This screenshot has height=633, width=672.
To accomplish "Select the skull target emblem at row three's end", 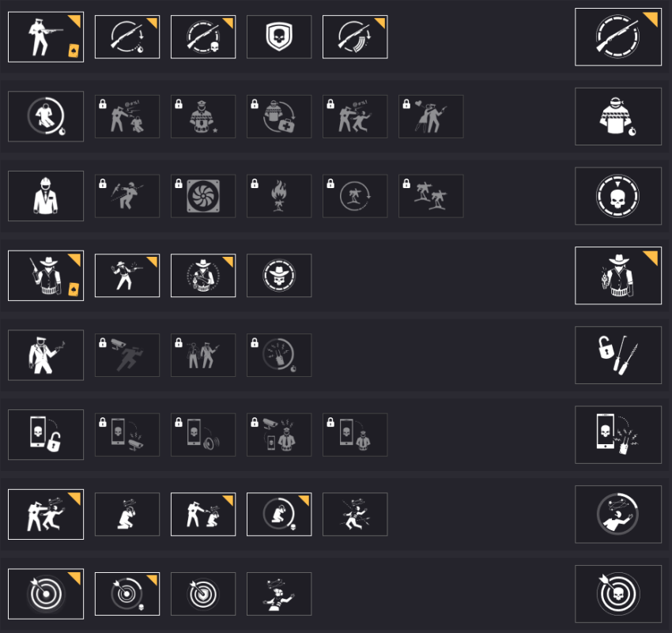I will pos(618,196).
